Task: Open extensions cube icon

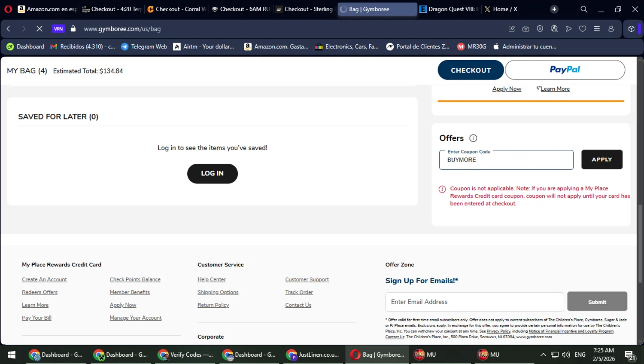Action: [631, 29]
